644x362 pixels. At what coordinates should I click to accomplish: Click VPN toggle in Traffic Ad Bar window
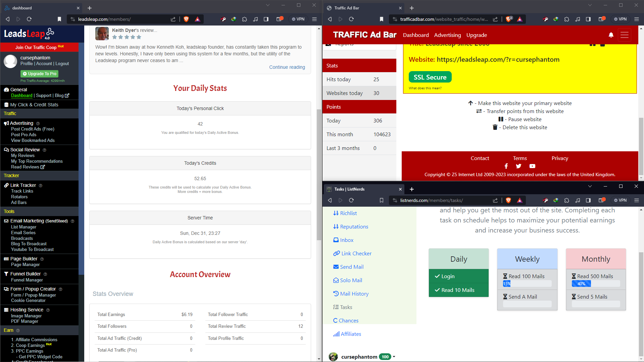tap(620, 19)
